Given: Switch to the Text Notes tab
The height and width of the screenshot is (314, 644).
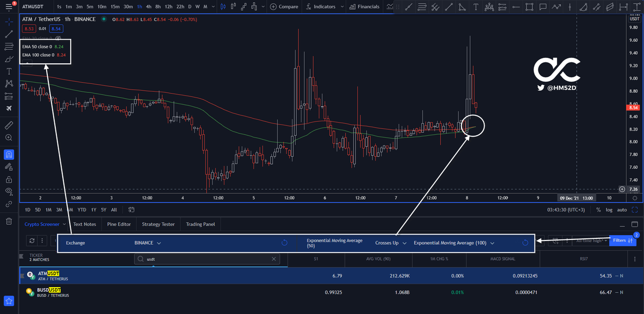Looking at the screenshot, I should pyautogui.click(x=85, y=224).
